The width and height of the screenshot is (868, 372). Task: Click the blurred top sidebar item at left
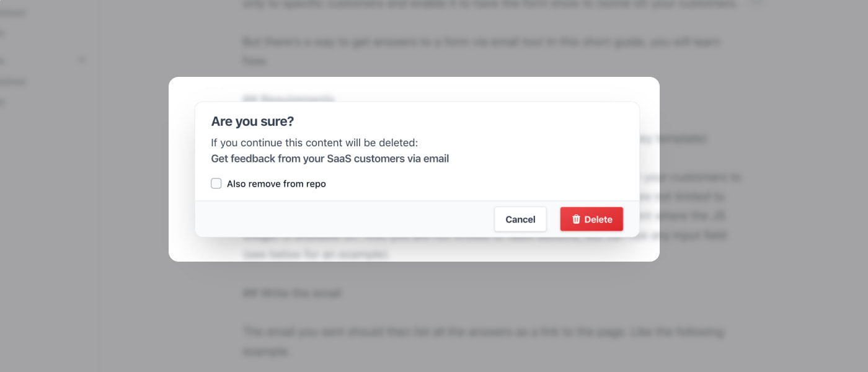[12, 12]
